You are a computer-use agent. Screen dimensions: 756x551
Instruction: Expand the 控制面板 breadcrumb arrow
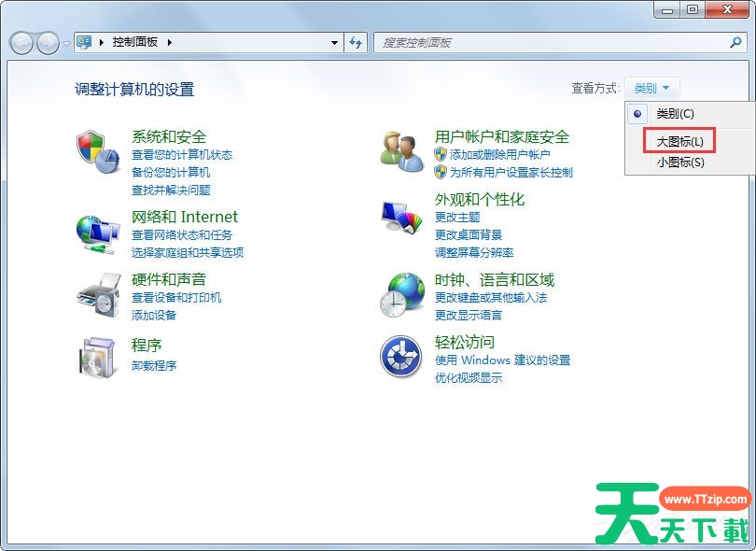tap(170, 42)
